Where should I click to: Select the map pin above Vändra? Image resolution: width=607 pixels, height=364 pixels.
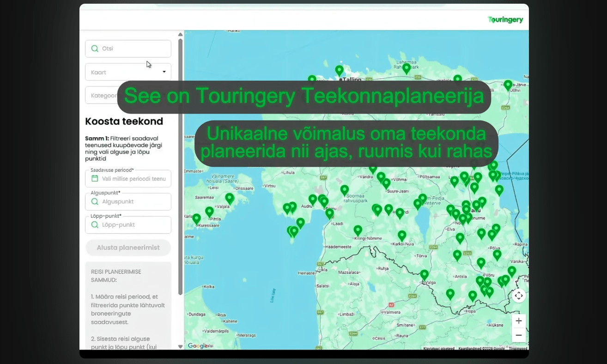tap(373, 168)
